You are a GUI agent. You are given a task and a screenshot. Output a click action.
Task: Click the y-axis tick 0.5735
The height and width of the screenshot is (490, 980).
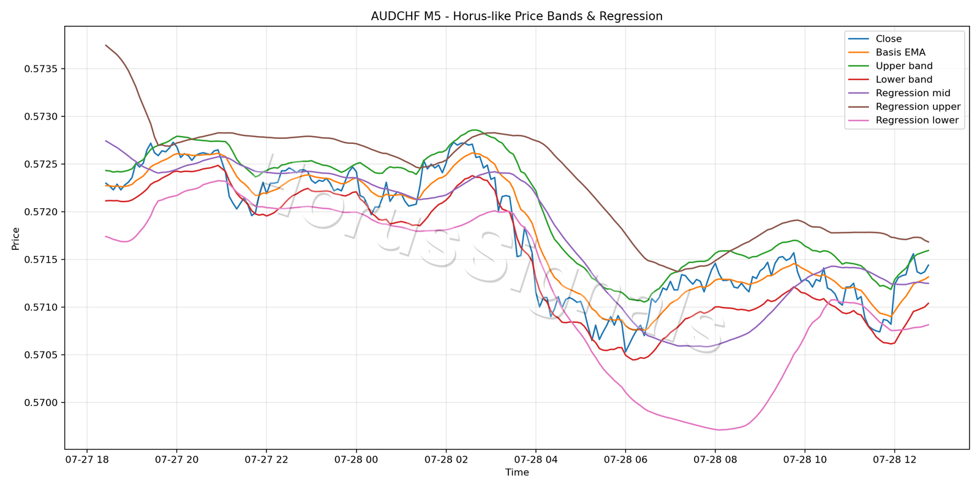coord(40,69)
